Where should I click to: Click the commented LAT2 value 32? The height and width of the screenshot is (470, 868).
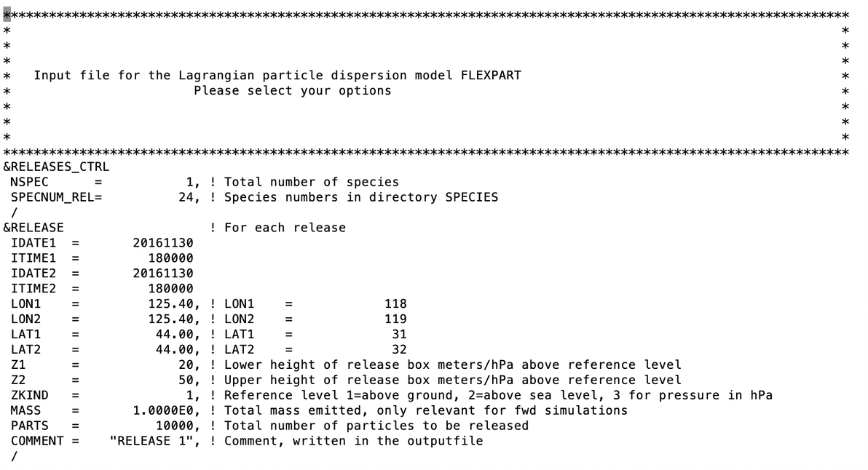click(x=399, y=349)
